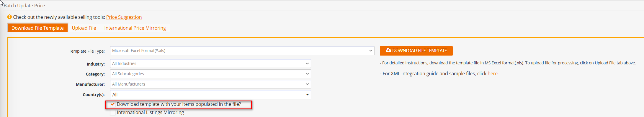Screen dimensions: 644x117
Task: Click the Template File Type dropdown arrow
Action: pos(371,51)
